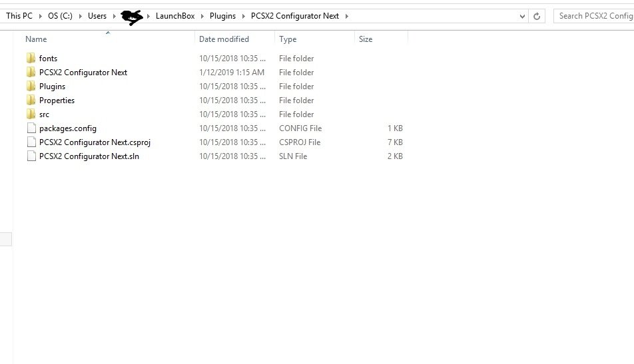Go to the LaunchBox breadcrumb
This screenshot has height=364, width=634.
coord(175,16)
